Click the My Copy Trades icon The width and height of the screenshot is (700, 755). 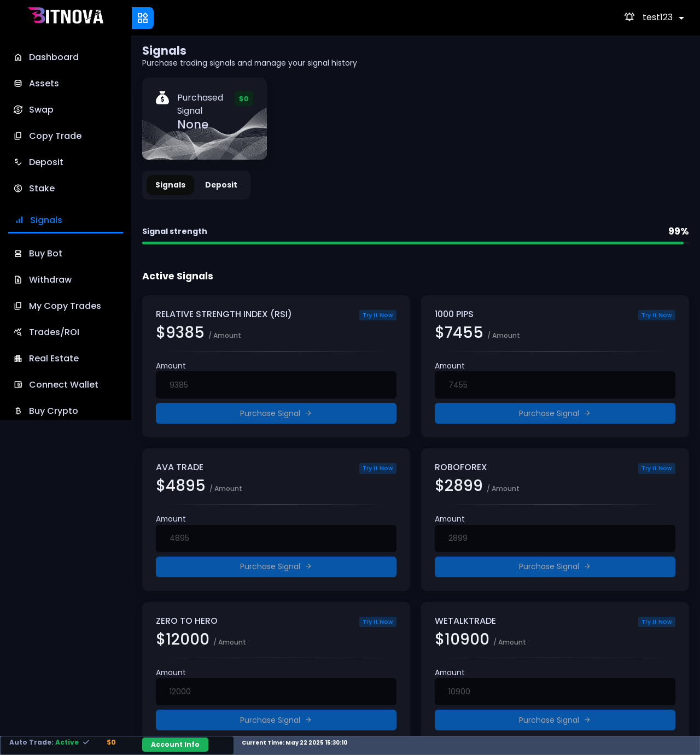pos(18,306)
